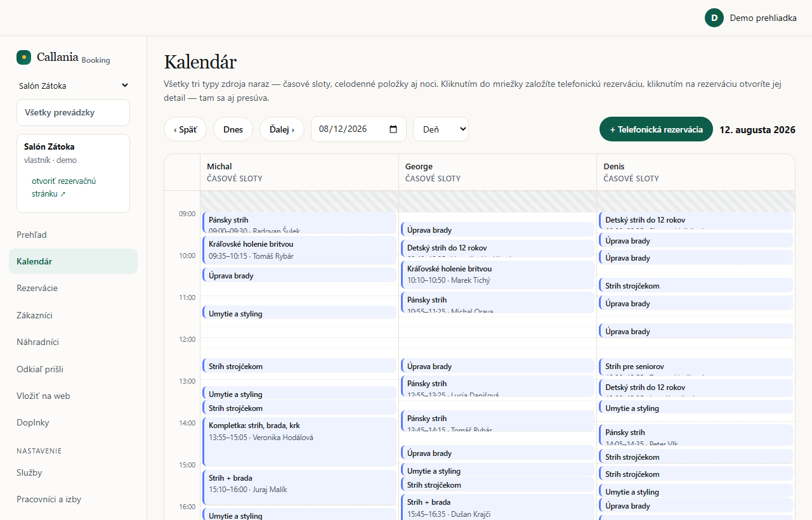Open Odkiaľ prišli page

[x=73, y=369]
